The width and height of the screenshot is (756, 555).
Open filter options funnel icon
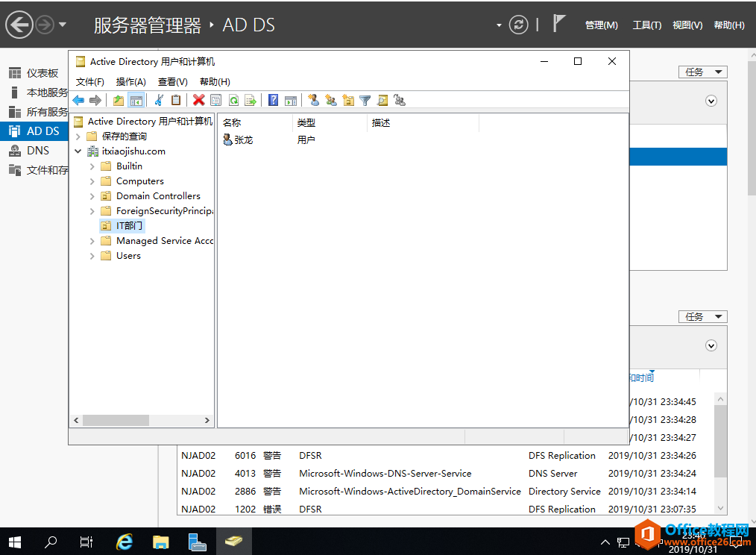click(365, 101)
